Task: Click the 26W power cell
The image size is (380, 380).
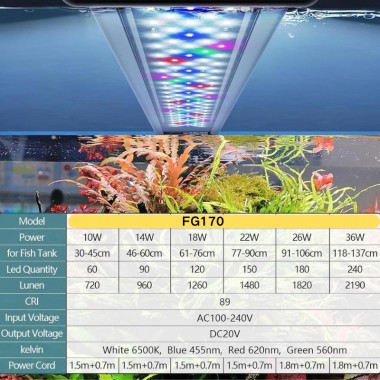Action: 302,237
